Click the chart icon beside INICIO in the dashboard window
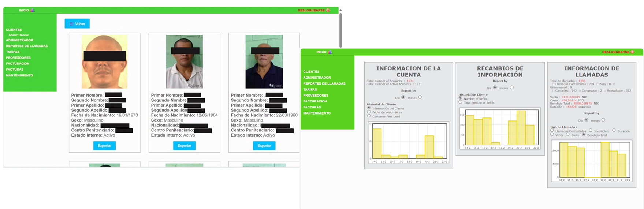 pyautogui.click(x=330, y=52)
